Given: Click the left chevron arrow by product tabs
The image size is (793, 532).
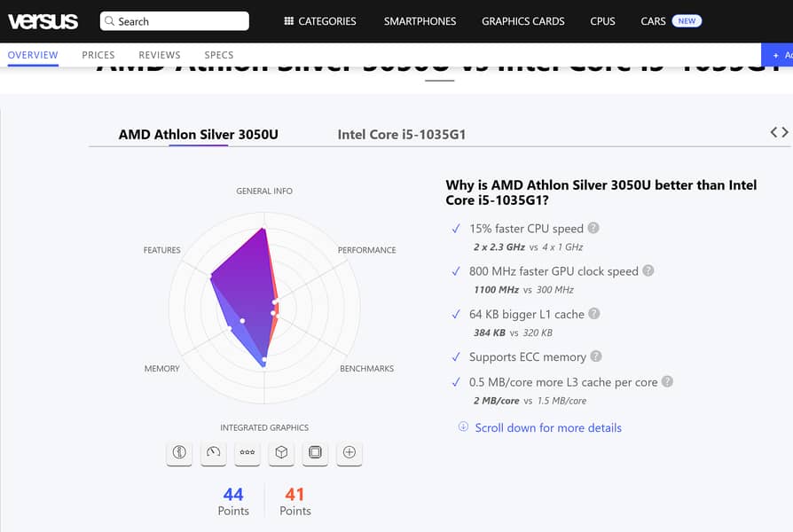Looking at the screenshot, I should click(x=773, y=132).
